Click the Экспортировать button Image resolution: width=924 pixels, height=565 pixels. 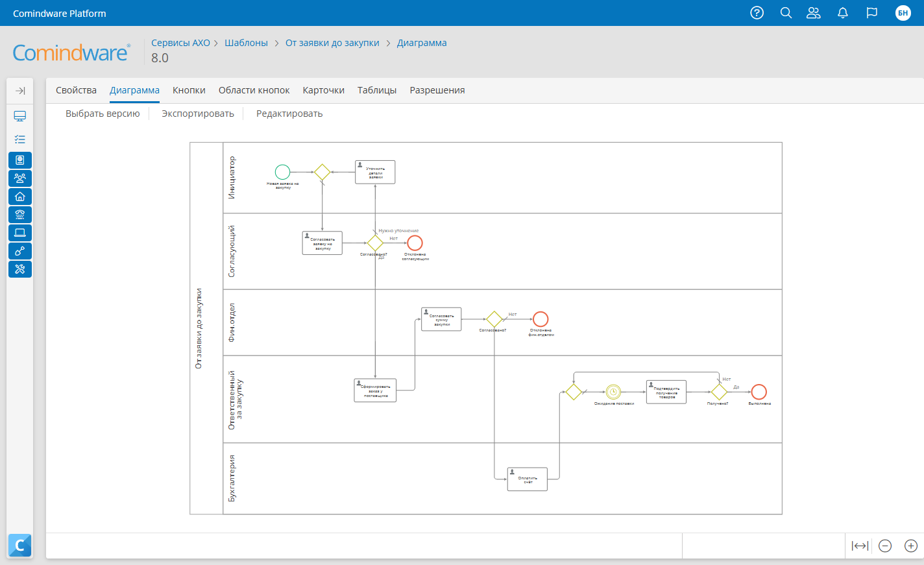(x=198, y=114)
